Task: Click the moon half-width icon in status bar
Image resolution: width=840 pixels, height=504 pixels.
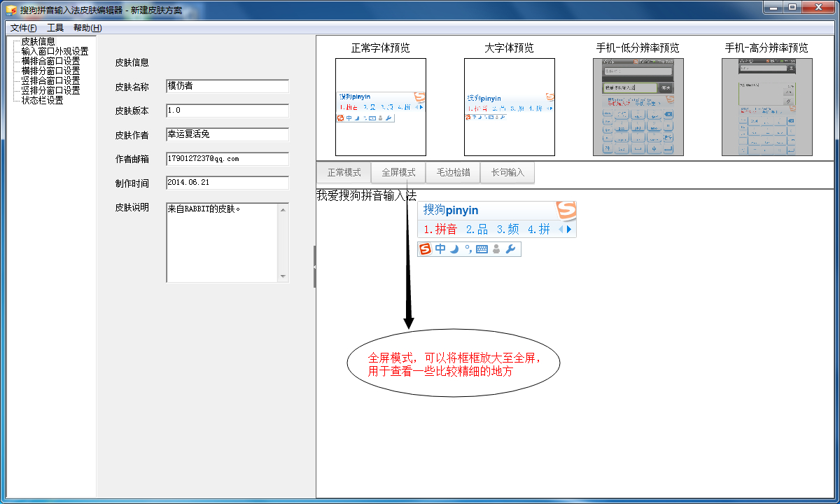Action: [x=454, y=249]
